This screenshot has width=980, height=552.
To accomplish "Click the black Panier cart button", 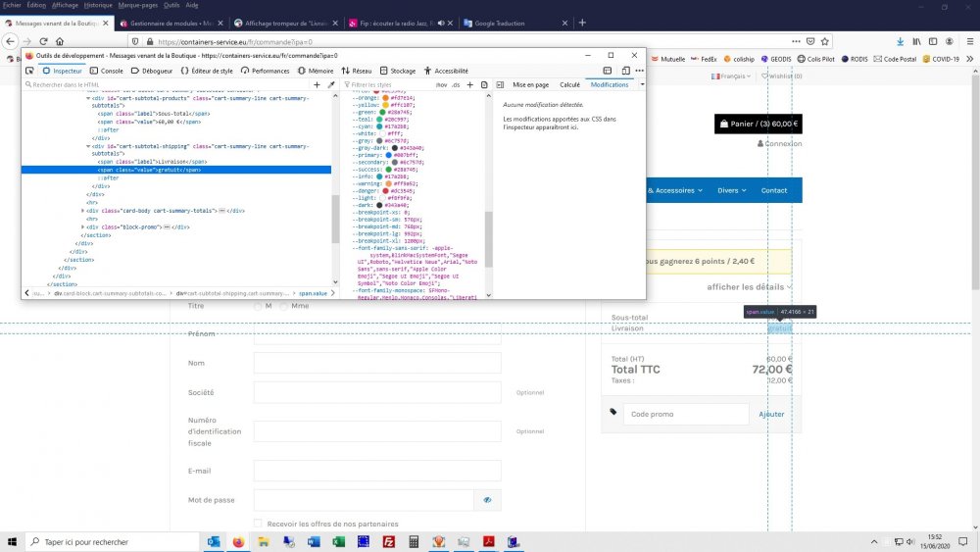I will (x=759, y=125).
